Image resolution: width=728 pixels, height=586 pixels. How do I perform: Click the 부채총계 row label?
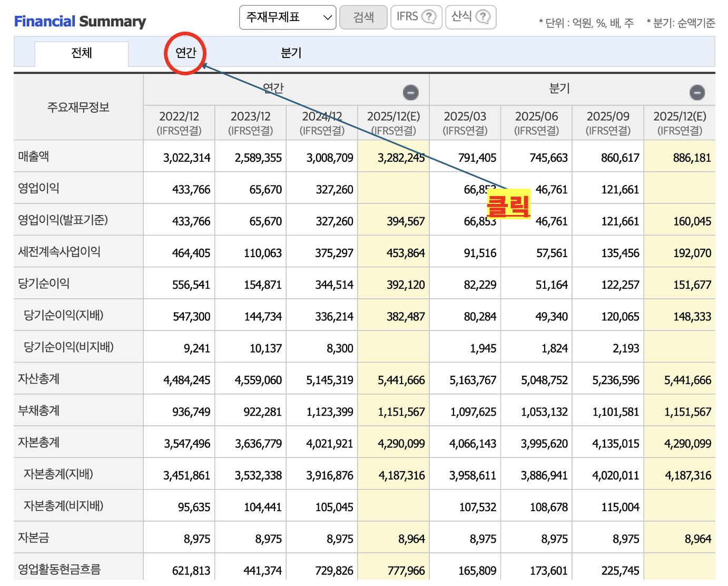pos(38,411)
